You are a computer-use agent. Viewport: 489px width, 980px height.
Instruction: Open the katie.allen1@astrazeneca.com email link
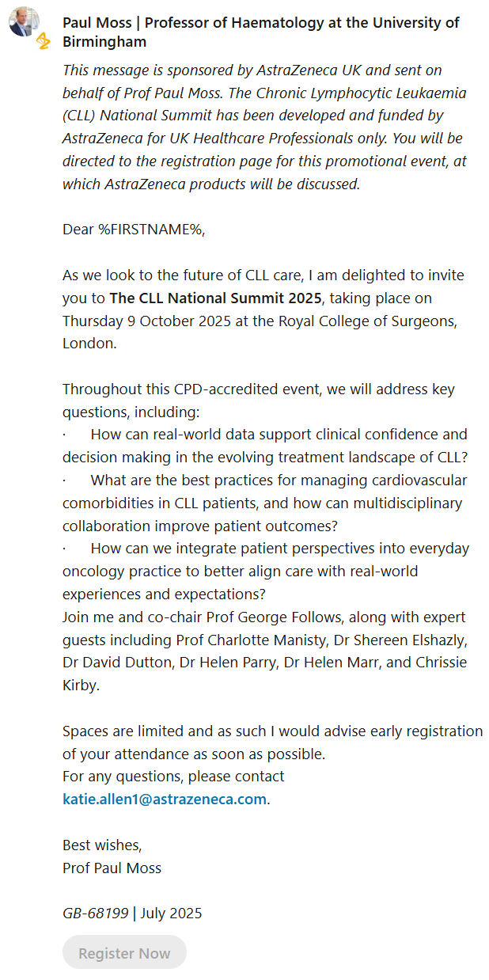coord(165,799)
